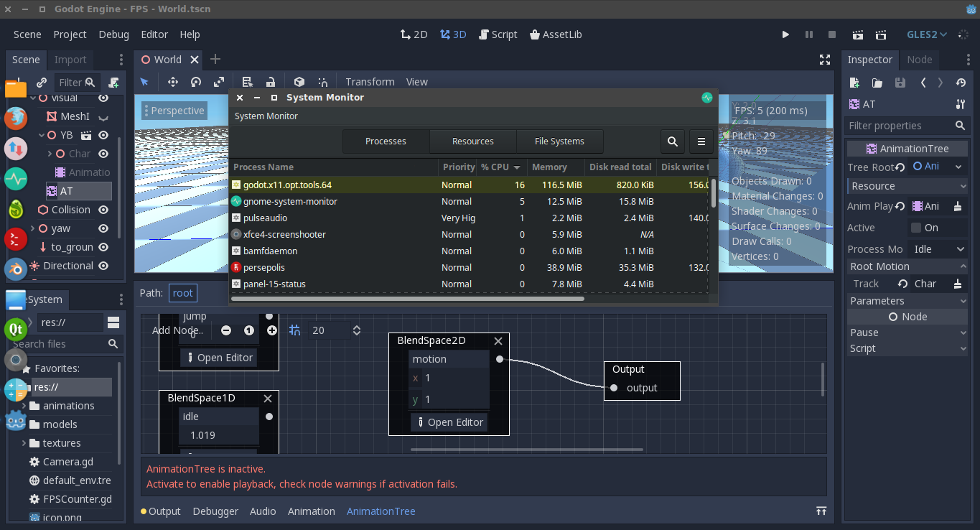Toggle visibility of the Directional node
This screenshot has height=530, width=980.
coord(103,266)
